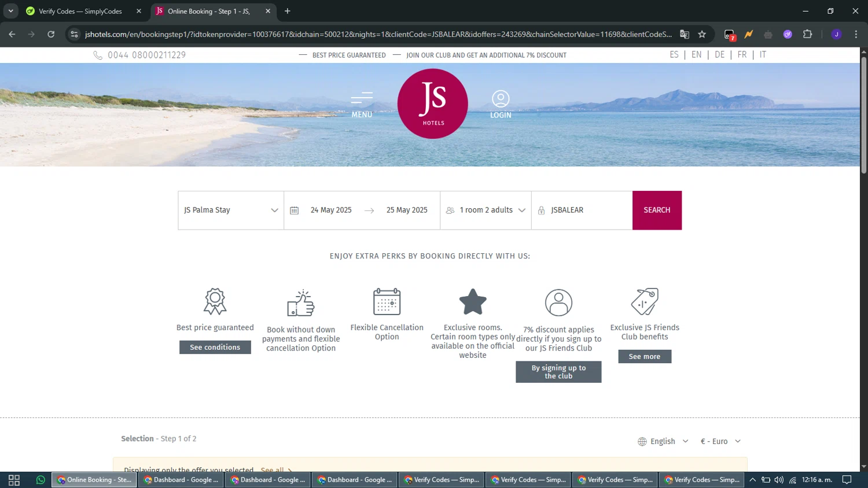Screen dimensions: 868x488
Task: Click the guests icon beside 1 room 2 adults
Action: coord(450,210)
